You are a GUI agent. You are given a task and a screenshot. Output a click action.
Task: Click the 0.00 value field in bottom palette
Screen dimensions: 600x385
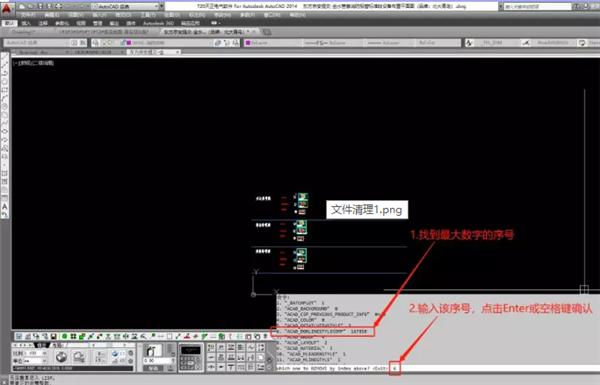(x=158, y=360)
